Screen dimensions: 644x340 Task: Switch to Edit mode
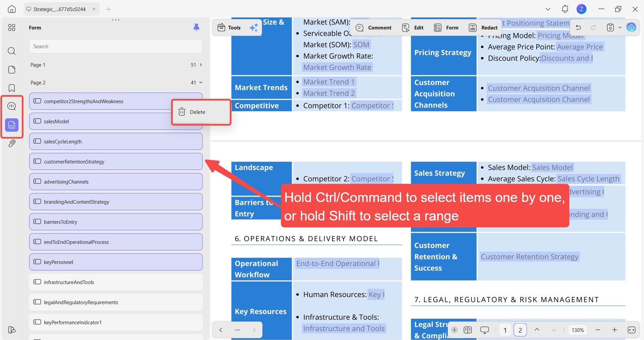coord(413,27)
